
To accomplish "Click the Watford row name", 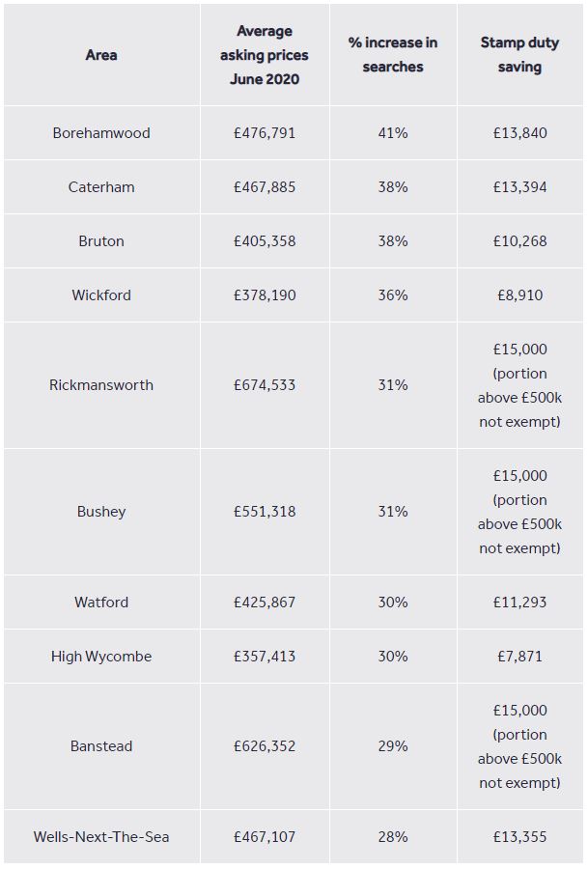I will click(101, 603).
